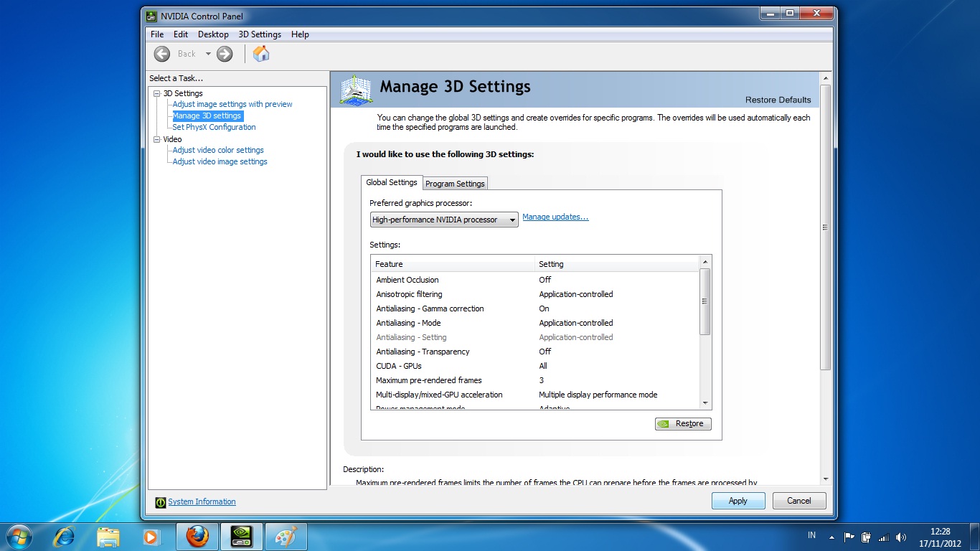The image size is (980, 551).
Task: Select Adjust image settings with preview
Action: (232, 104)
